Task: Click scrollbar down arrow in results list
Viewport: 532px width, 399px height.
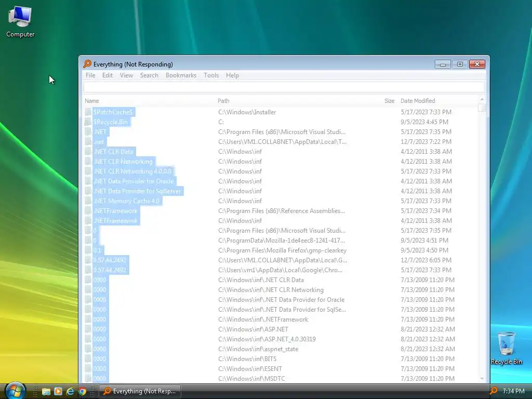Action: click(x=482, y=378)
